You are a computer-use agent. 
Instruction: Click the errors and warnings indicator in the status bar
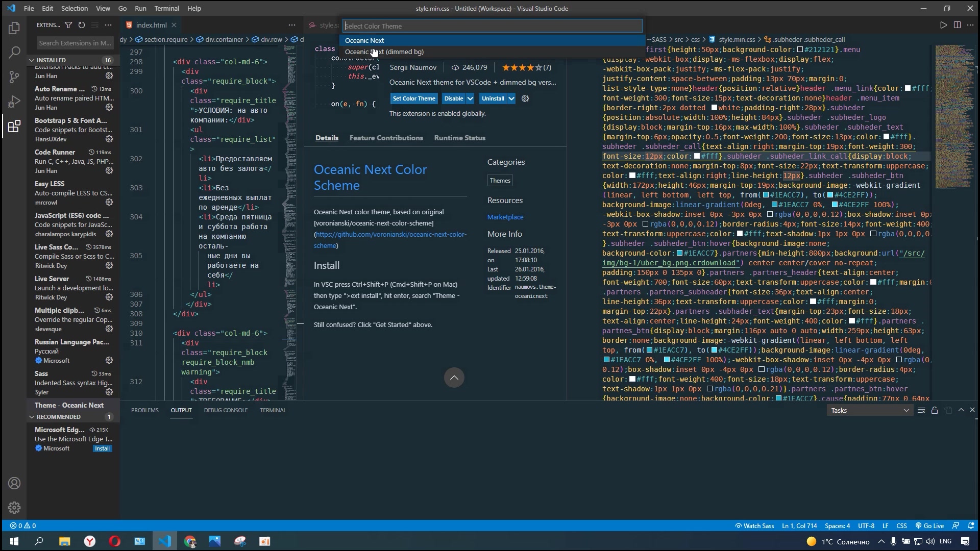(x=23, y=525)
